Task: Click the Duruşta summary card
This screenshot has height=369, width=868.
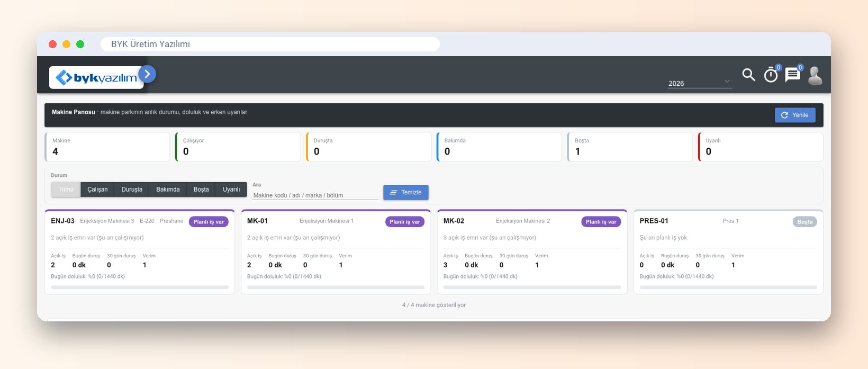Action: tap(369, 147)
